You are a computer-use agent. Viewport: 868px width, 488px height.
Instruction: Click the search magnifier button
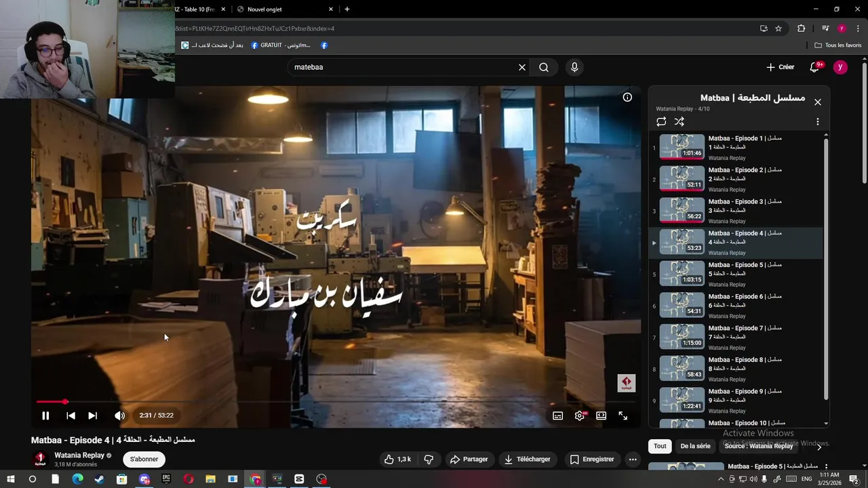click(544, 67)
